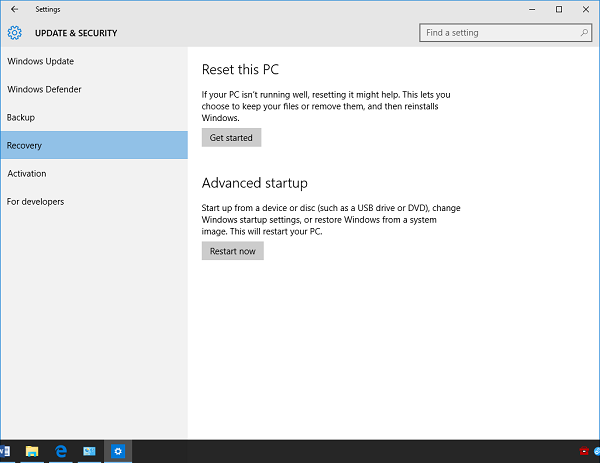Screen dimensions: 600x463
Task: Click the Restart now button
Action: click(x=233, y=251)
